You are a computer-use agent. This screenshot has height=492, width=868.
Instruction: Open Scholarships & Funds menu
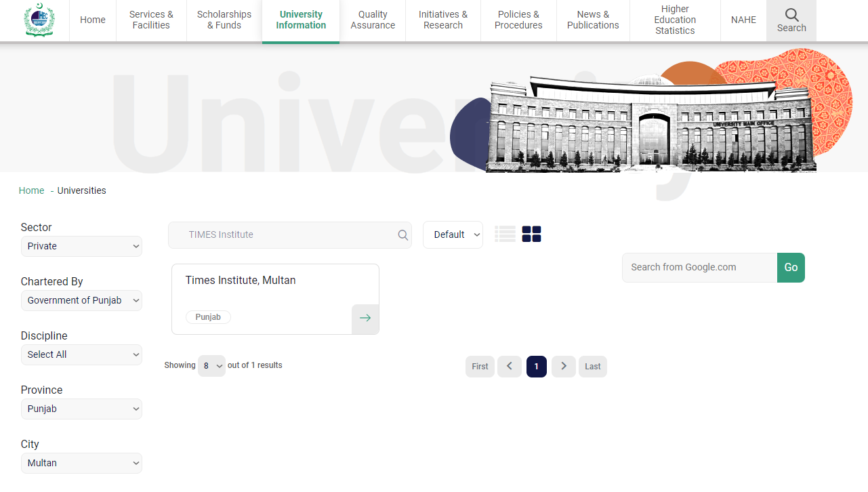point(224,20)
